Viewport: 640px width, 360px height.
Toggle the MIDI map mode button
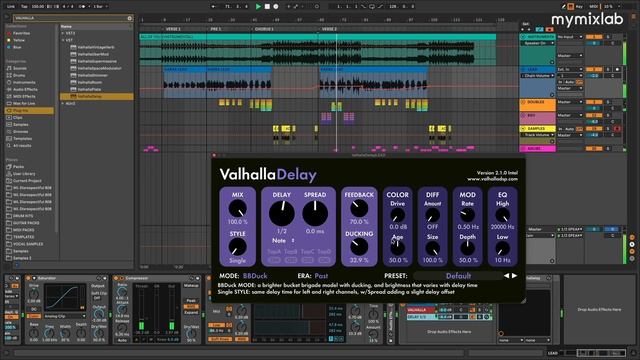click(593, 7)
